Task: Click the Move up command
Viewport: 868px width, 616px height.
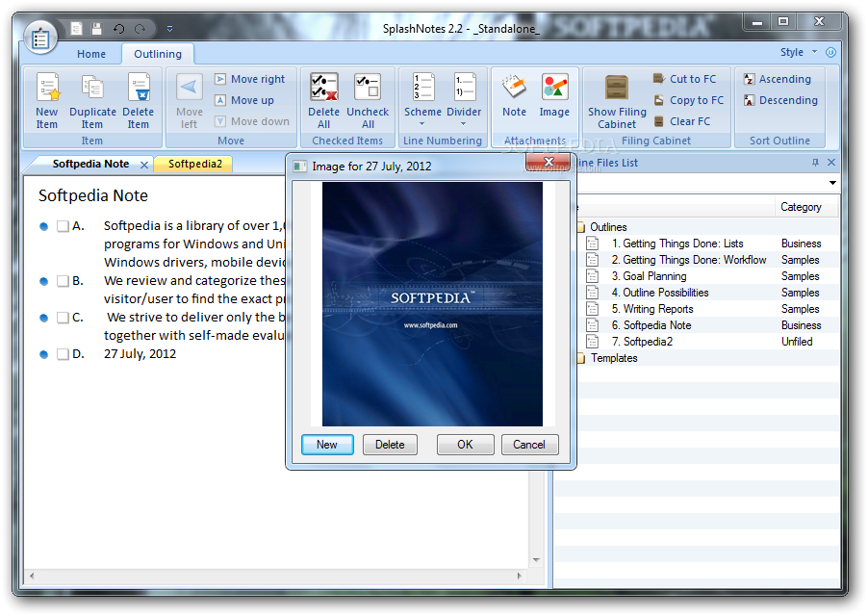Action: click(x=244, y=100)
